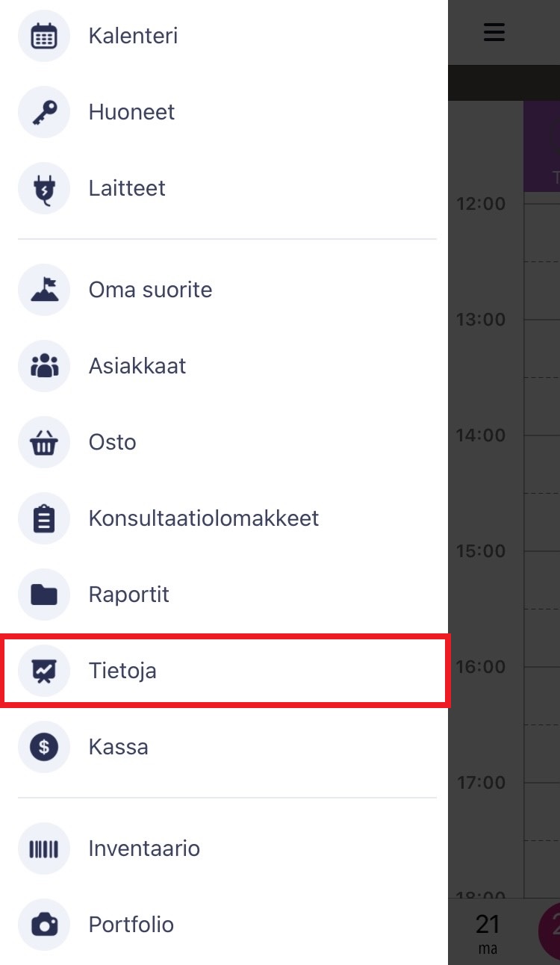
Task: Tap the Oma suorite mountain flag icon
Action: (44, 290)
